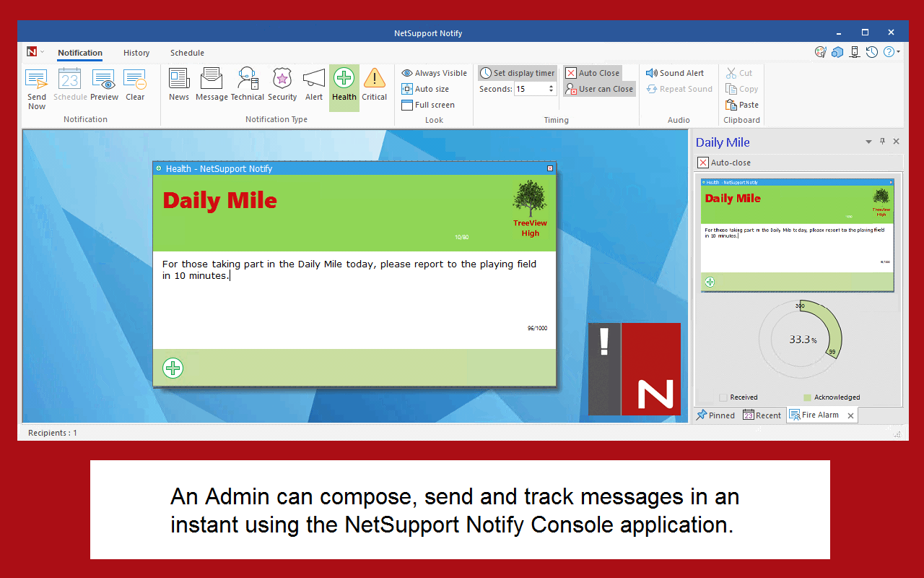Click the Seconds input field
Viewport: 924px width, 578px height.
pyautogui.click(x=530, y=89)
